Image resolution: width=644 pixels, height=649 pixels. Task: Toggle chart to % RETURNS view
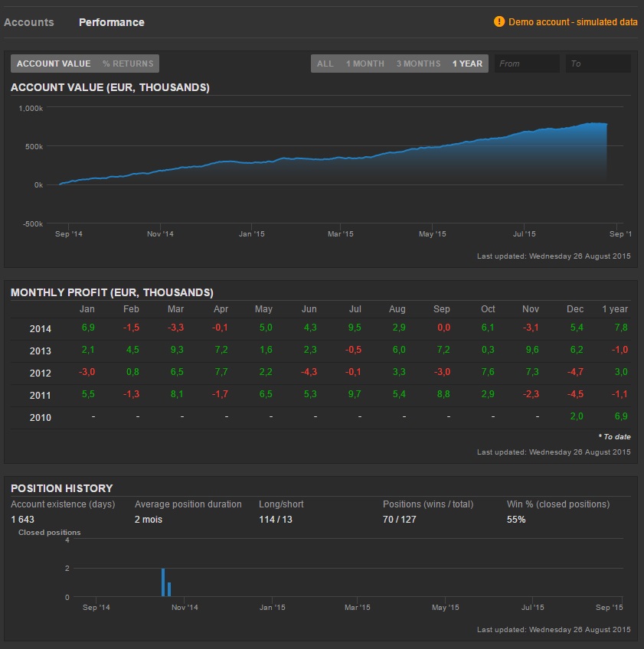click(128, 64)
